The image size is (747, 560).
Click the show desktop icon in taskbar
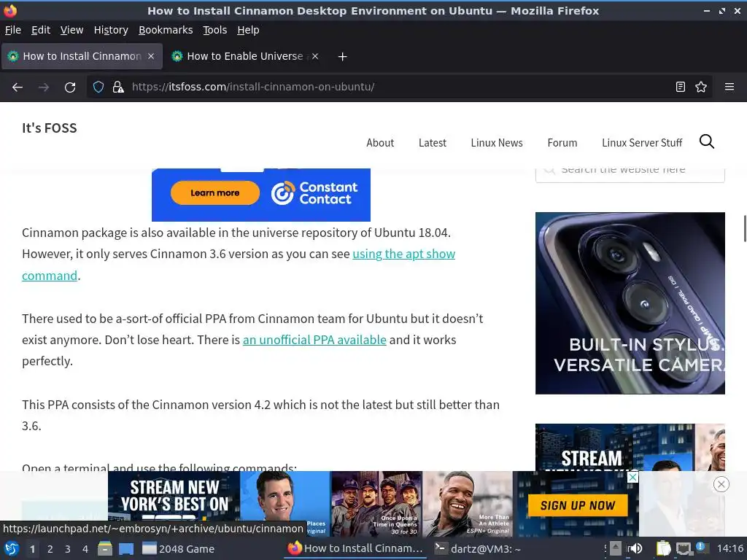(126, 548)
